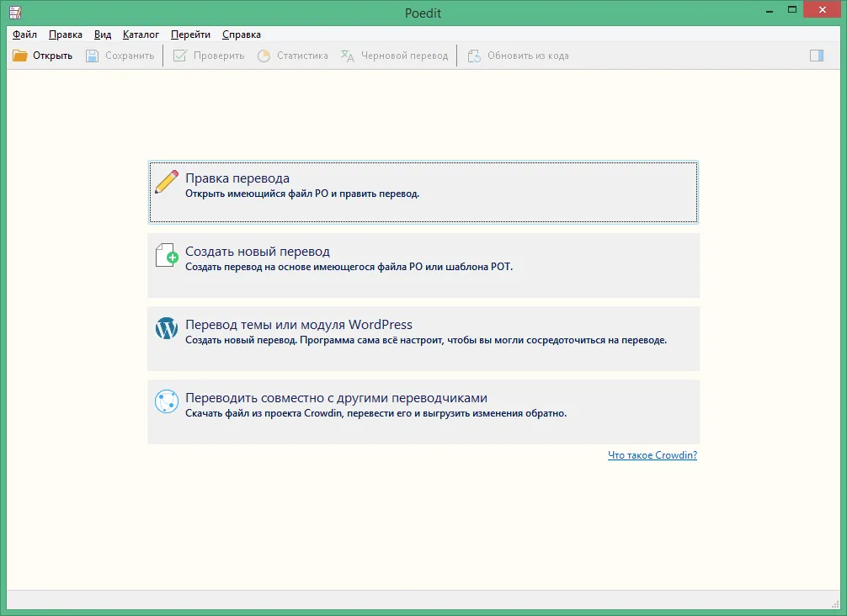
Task: Click the open folder icon in toolbar
Action: coord(20,56)
